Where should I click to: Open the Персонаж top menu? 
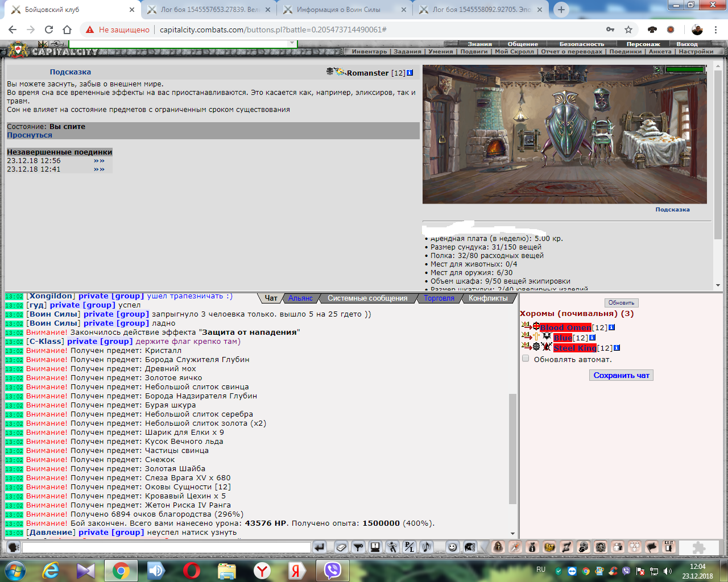643,44
